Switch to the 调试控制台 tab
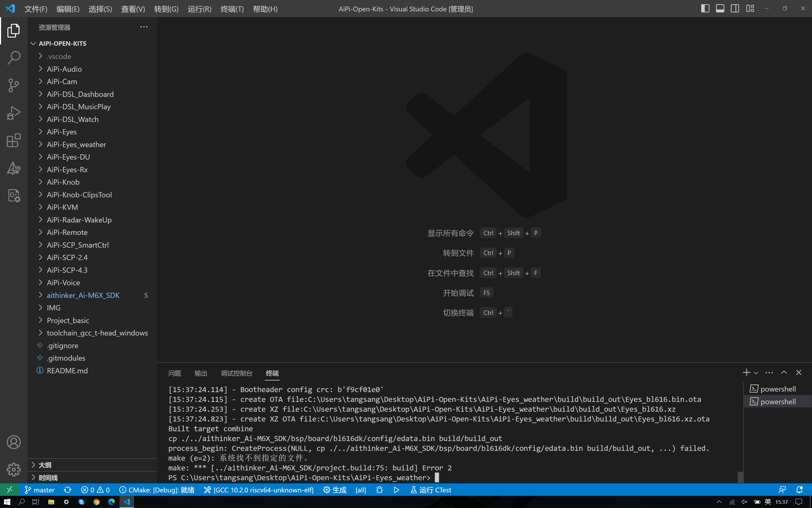Image resolution: width=812 pixels, height=508 pixels. 237,373
